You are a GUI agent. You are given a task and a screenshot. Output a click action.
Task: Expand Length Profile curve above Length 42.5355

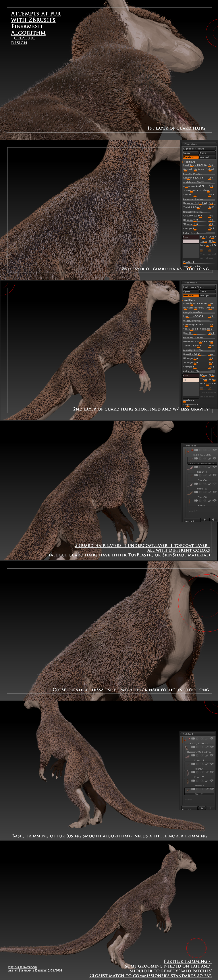(x=199, y=313)
